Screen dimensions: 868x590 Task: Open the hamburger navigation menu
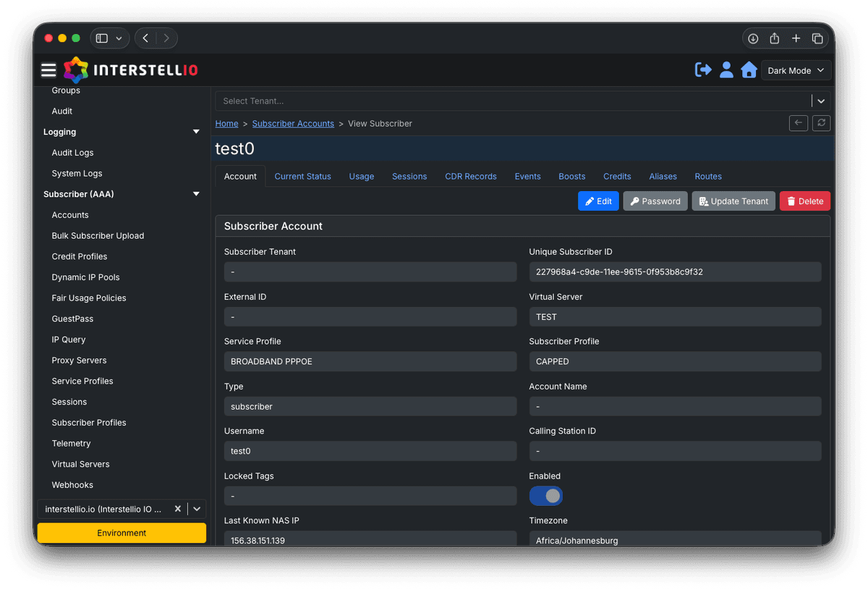[48, 69]
